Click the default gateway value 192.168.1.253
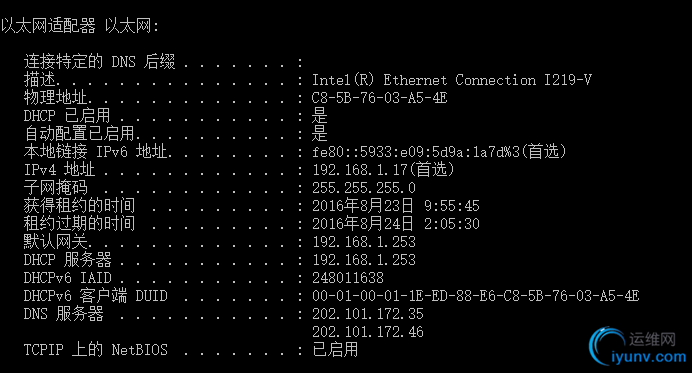The image size is (692, 373). pos(364,242)
